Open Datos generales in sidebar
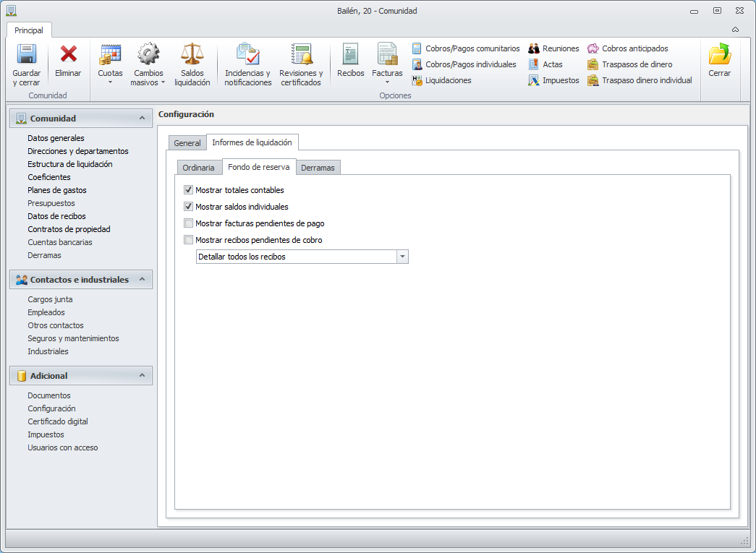Screen dimensions: 756x553 tap(56, 138)
